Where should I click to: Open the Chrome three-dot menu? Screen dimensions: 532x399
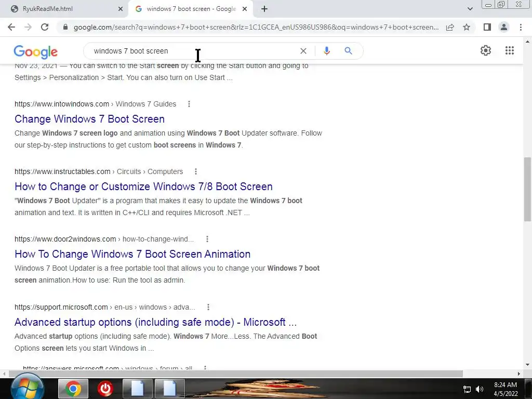[521, 27]
